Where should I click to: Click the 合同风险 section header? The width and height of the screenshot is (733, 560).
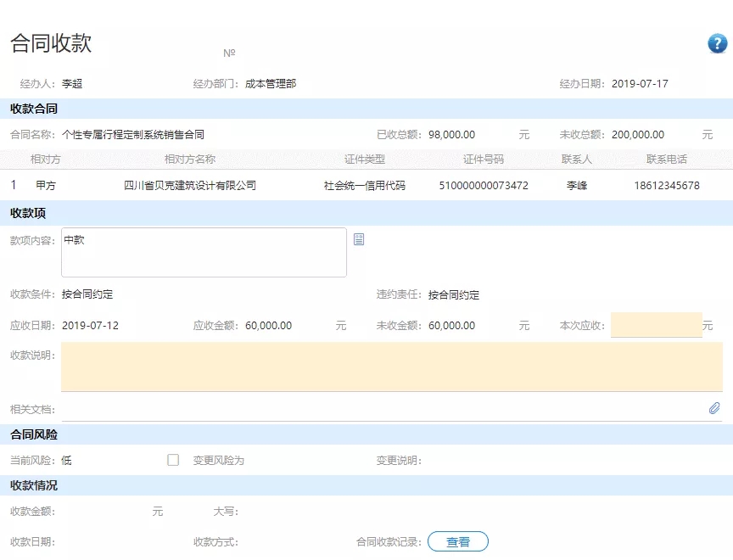tap(34, 434)
